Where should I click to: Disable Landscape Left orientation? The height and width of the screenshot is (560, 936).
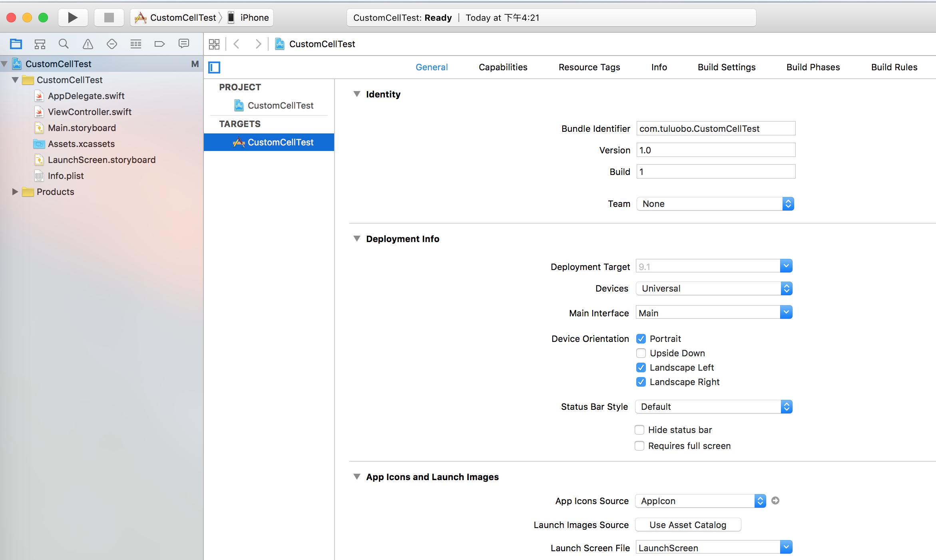tap(641, 367)
